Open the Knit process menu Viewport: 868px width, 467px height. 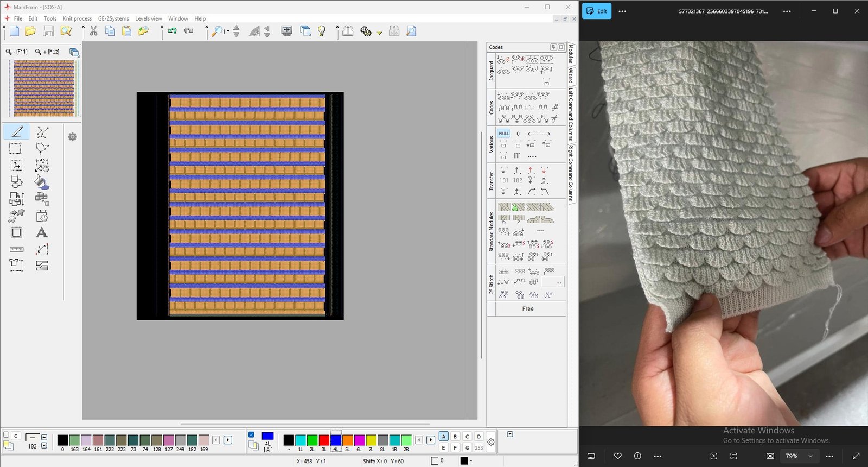click(77, 18)
